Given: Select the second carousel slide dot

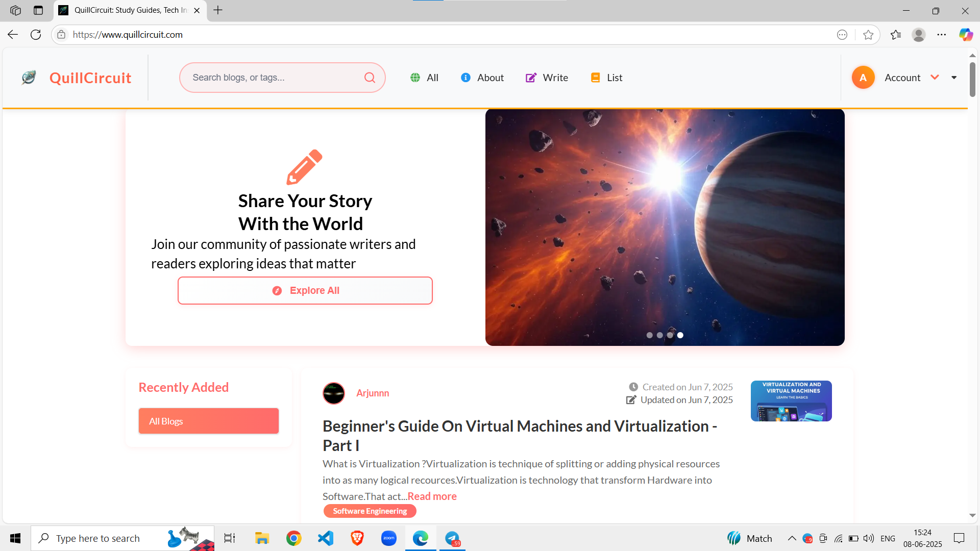Looking at the screenshot, I should click(x=659, y=335).
